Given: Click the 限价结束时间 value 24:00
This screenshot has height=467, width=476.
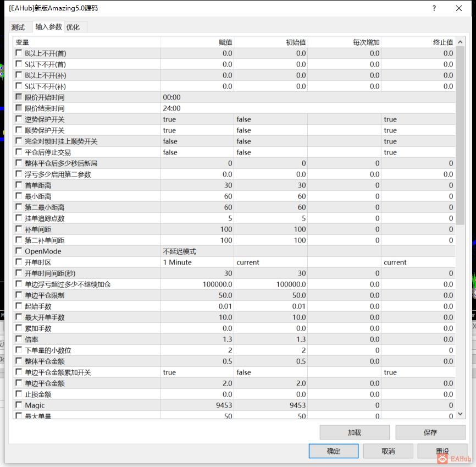Looking at the screenshot, I should tap(308, 108).
